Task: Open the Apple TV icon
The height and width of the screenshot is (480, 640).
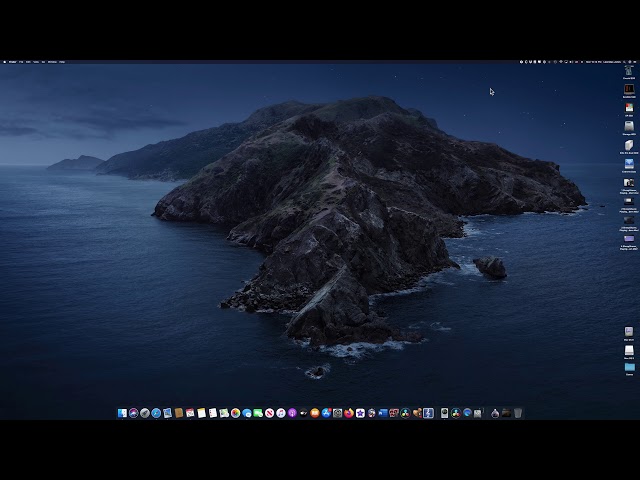Action: [304, 413]
